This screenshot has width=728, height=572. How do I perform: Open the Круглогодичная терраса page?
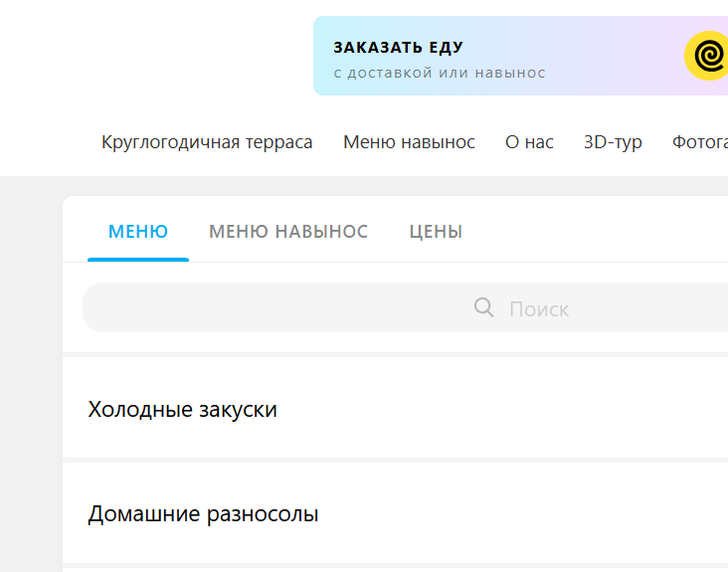[x=207, y=142]
